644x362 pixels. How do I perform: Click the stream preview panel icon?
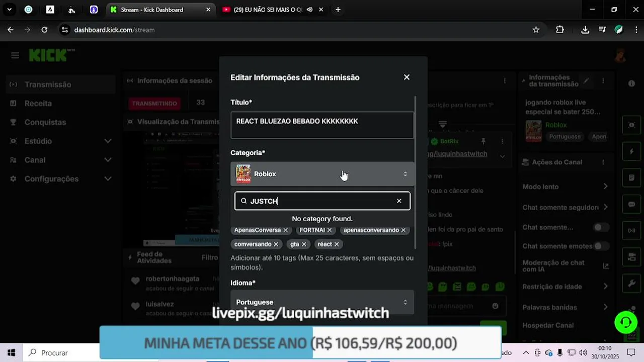(x=631, y=125)
